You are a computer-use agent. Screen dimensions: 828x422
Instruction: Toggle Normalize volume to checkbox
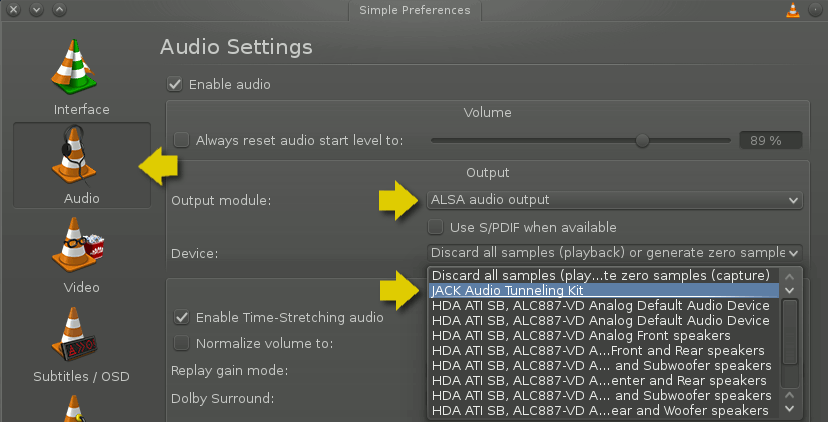coord(182,344)
